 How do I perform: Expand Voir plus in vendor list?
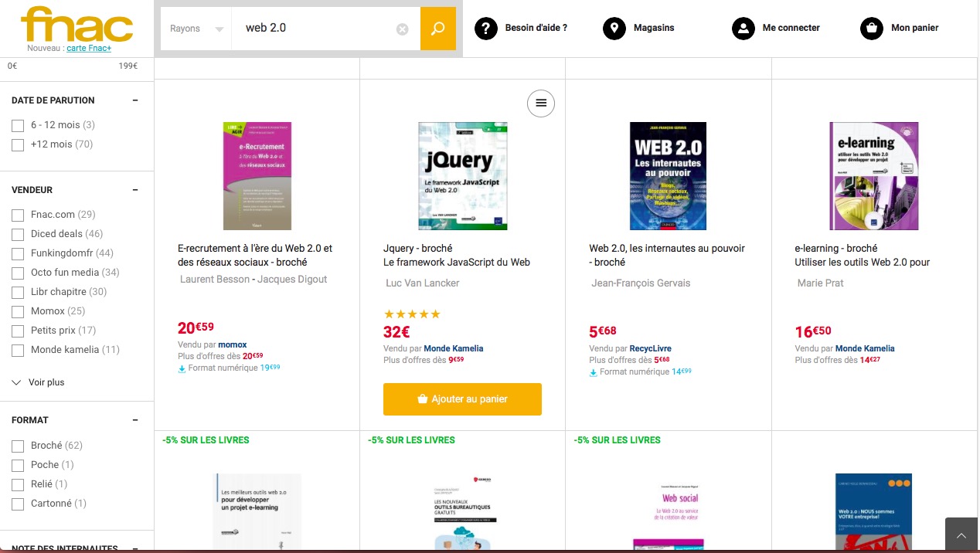[x=39, y=382]
